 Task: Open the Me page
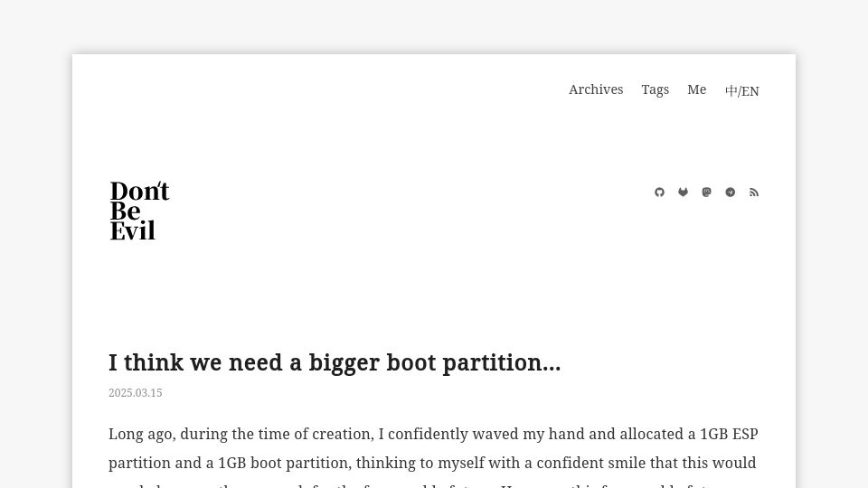coord(696,89)
